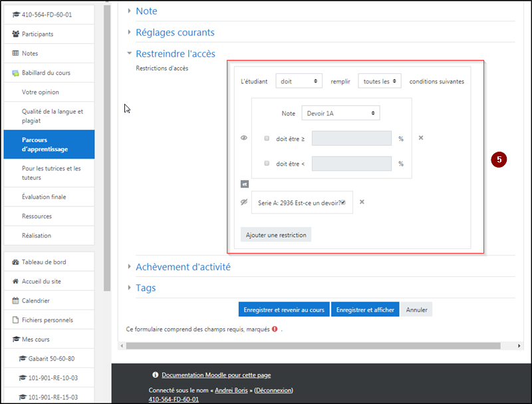
Task: Select Évaluation finale in course menu
Action: [x=44, y=197]
